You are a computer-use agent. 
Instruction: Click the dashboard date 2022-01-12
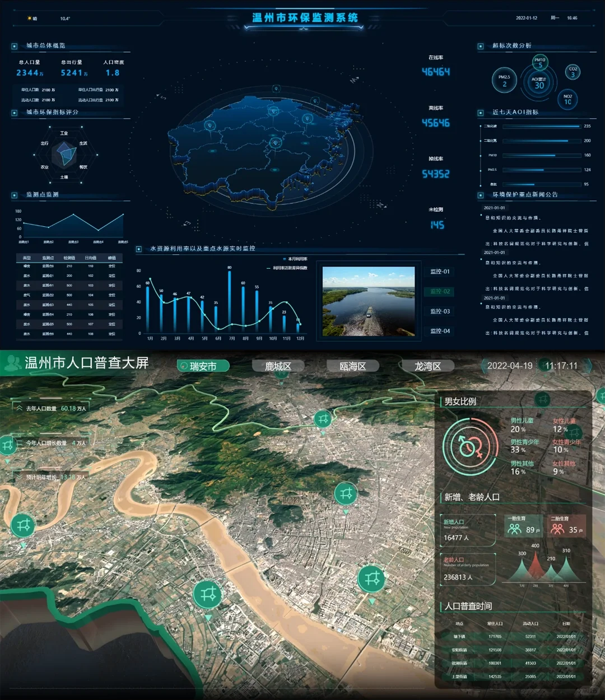pyautogui.click(x=527, y=18)
